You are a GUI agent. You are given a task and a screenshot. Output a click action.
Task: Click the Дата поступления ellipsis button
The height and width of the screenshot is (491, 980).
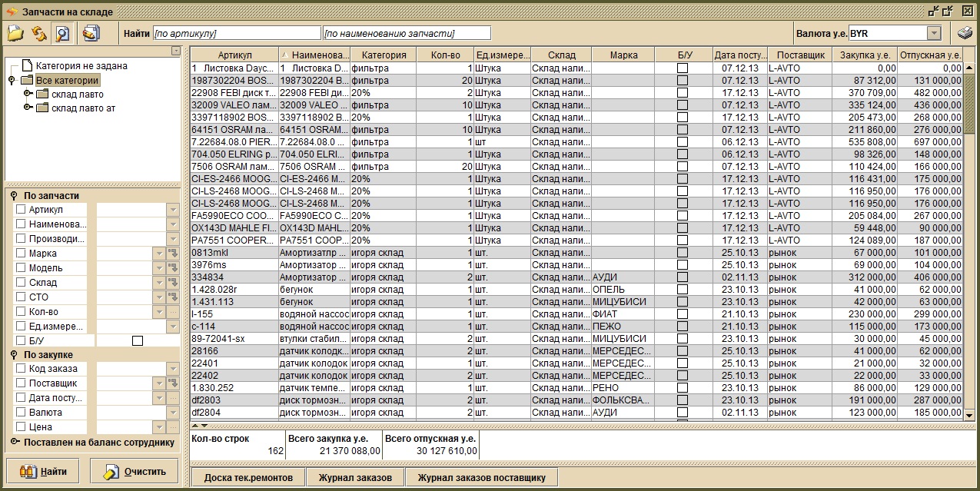[173, 397]
